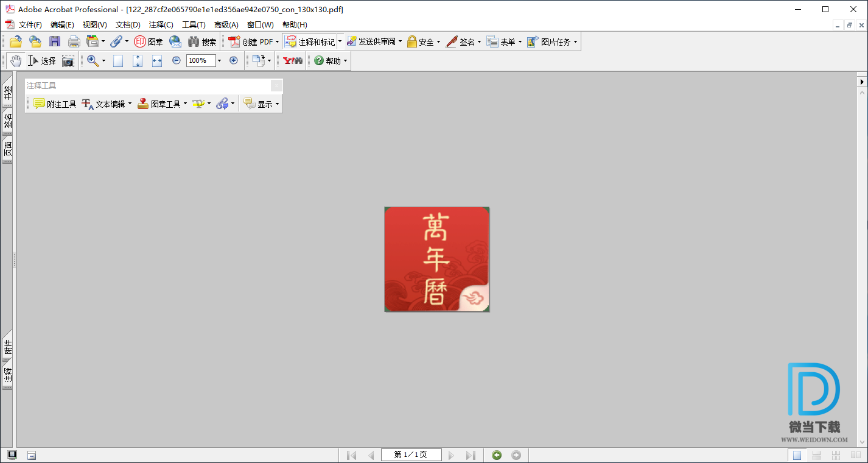Open the 文档(D) menu
The image size is (868, 463).
pos(128,25)
